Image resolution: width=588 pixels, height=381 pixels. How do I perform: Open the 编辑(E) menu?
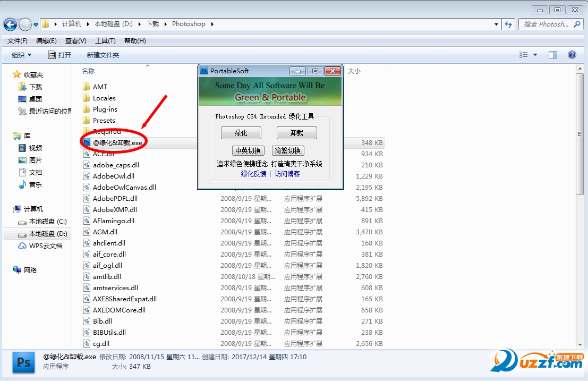pos(46,40)
